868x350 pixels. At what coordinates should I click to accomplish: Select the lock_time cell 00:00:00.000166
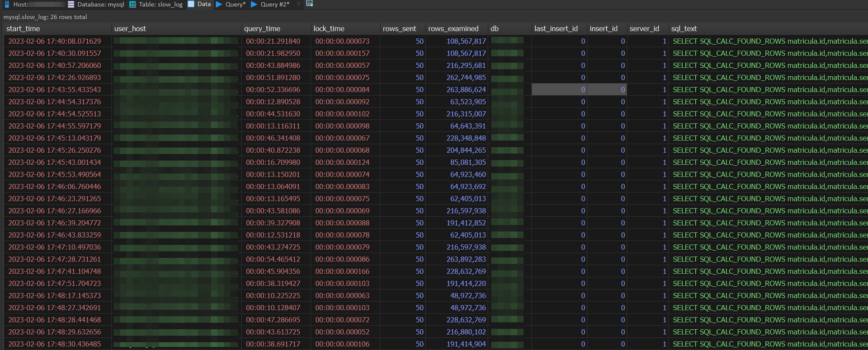pos(342,271)
